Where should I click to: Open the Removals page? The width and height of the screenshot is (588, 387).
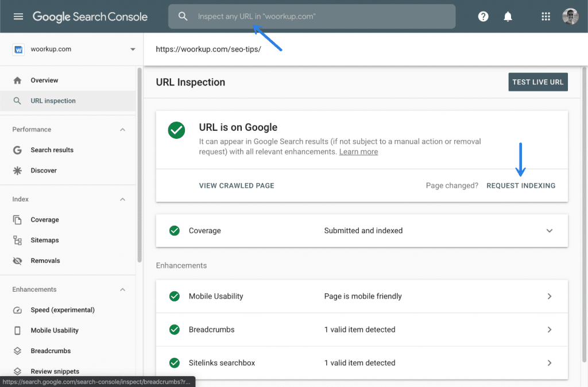click(45, 261)
